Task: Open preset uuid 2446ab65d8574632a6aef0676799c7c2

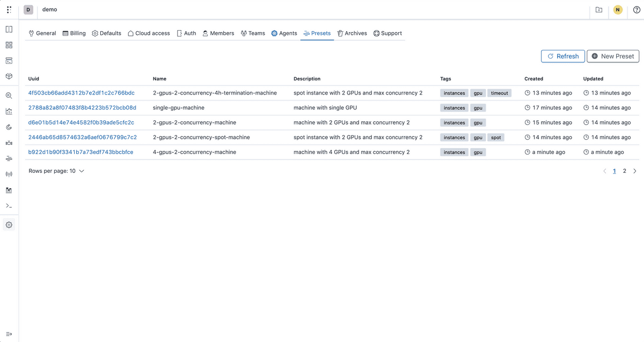Action: 83,137
